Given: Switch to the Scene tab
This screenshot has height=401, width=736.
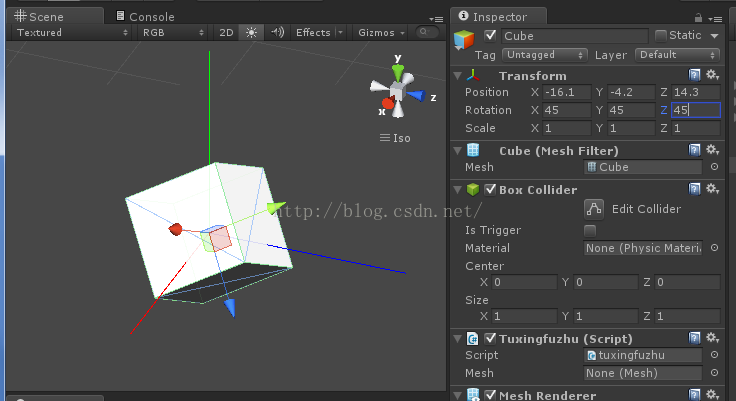Looking at the screenshot, I should [55, 16].
